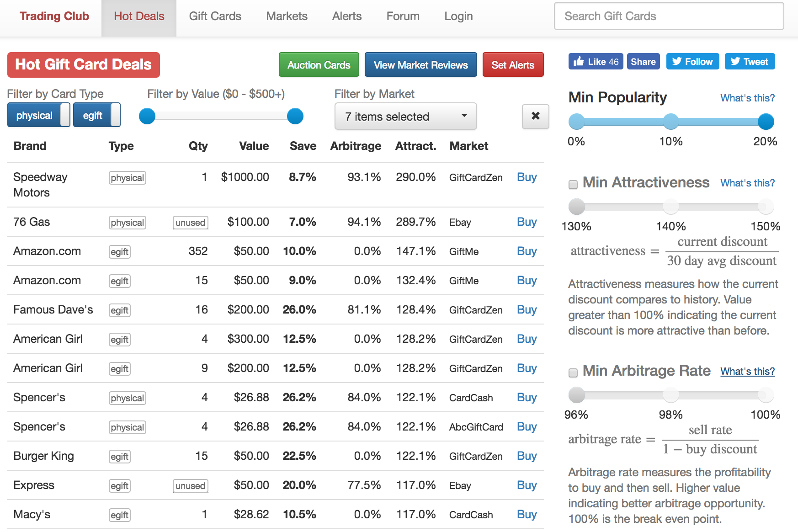Click the egift tag in Macy's row
The width and height of the screenshot is (798, 532).
(x=120, y=515)
